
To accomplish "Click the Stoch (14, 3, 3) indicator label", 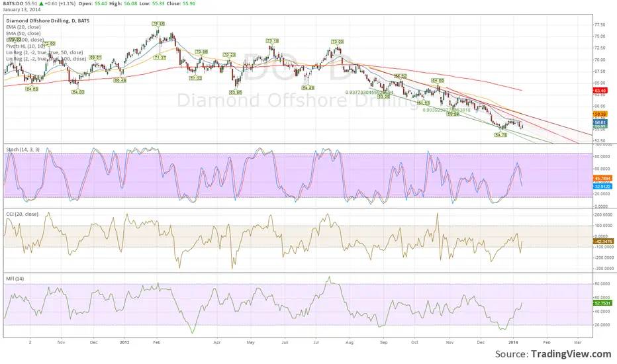I will (x=23, y=150).
